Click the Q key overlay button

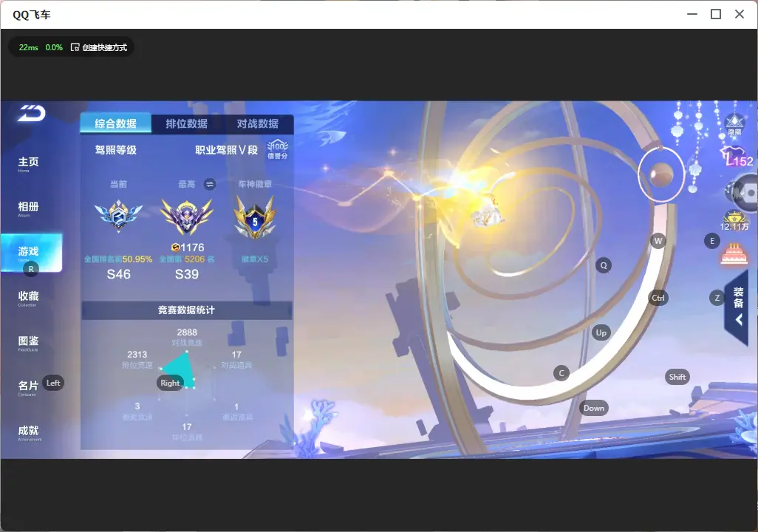[604, 265]
